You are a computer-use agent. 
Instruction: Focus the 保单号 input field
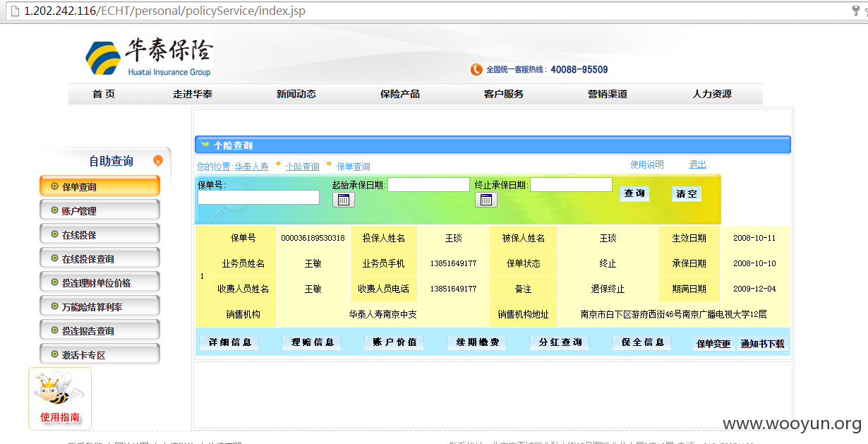pyautogui.click(x=258, y=198)
